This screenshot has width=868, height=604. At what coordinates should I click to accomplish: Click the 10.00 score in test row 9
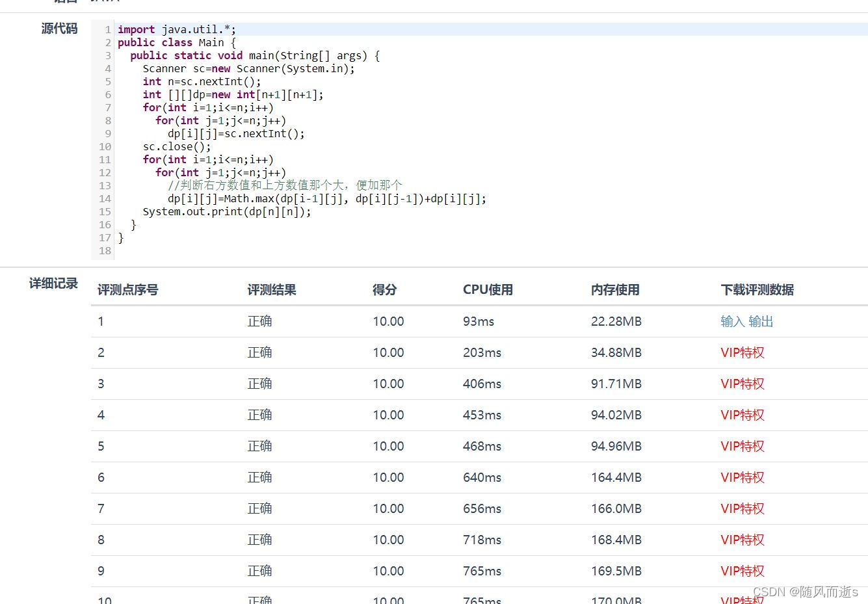(388, 571)
